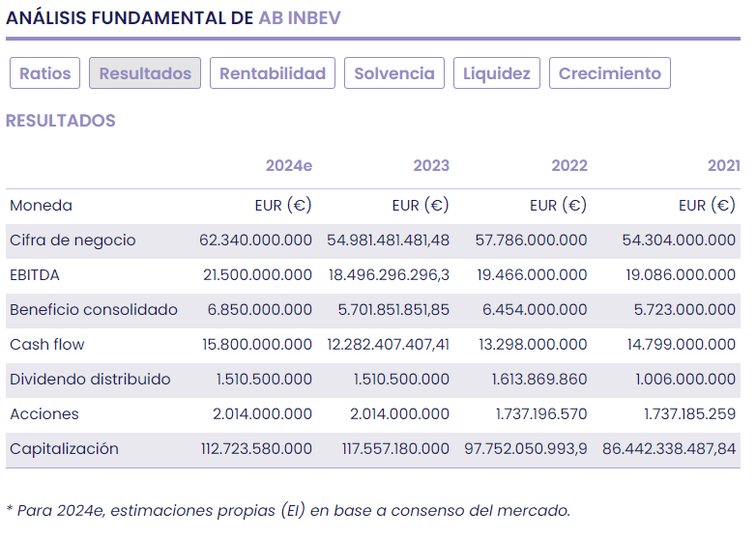Image resolution: width=756 pixels, height=538 pixels.
Task: Open the Ratios tab
Action: [45, 73]
